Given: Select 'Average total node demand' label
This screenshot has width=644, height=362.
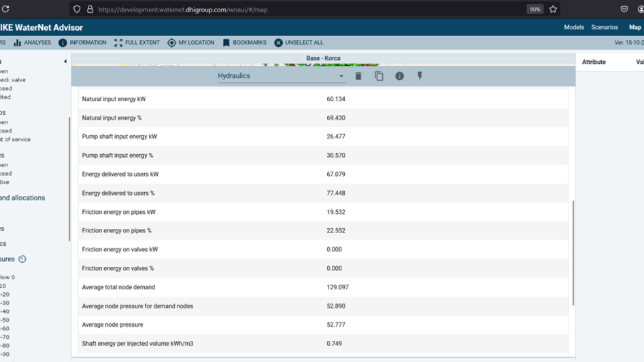Looking at the screenshot, I should (x=119, y=287).
